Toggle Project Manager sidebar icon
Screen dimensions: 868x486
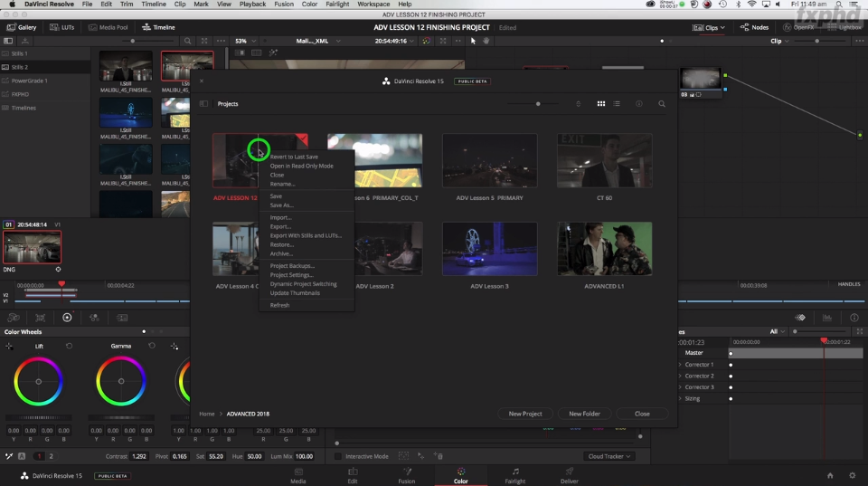(203, 104)
